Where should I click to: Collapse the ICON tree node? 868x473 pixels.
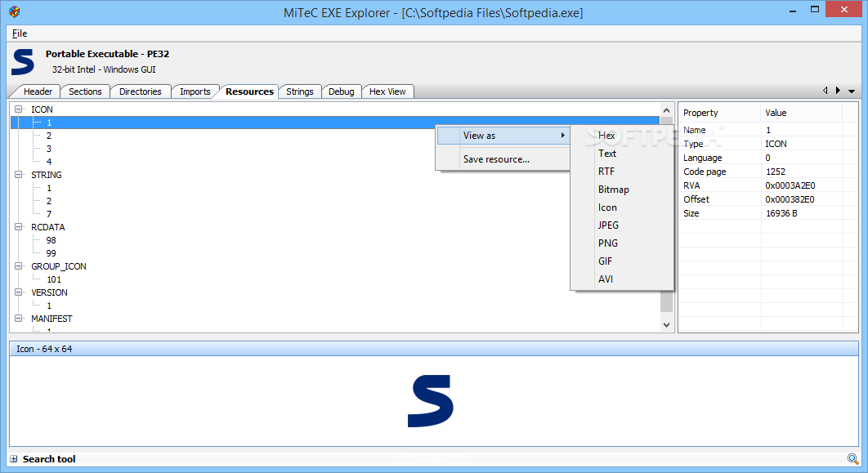pyautogui.click(x=18, y=109)
